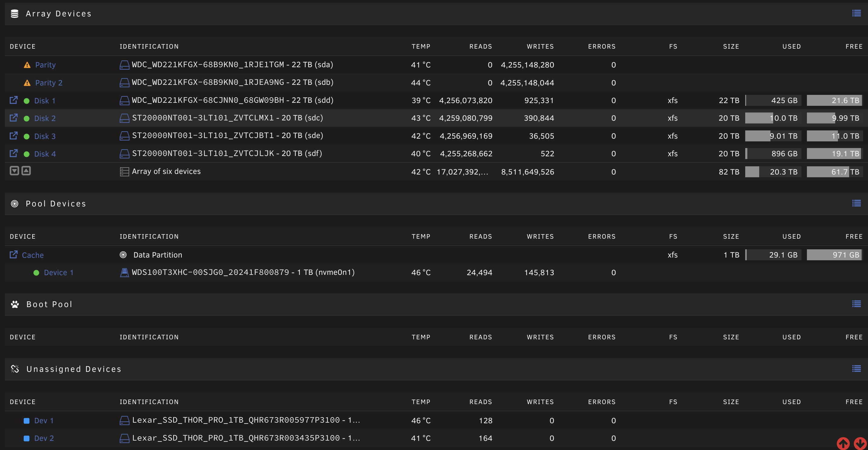Screen dimensions: 868x450
Task: Click the Dev 1 blue status square
Action: 27,421
